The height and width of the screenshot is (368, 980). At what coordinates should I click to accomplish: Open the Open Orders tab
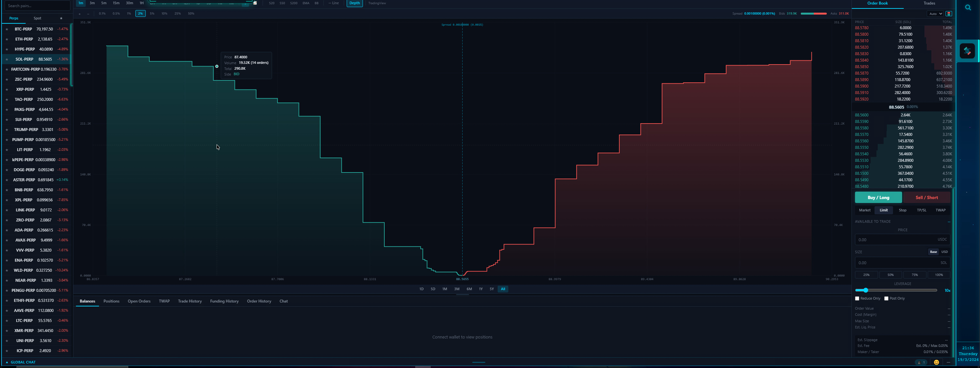pyautogui.click(x=139, y=301)
